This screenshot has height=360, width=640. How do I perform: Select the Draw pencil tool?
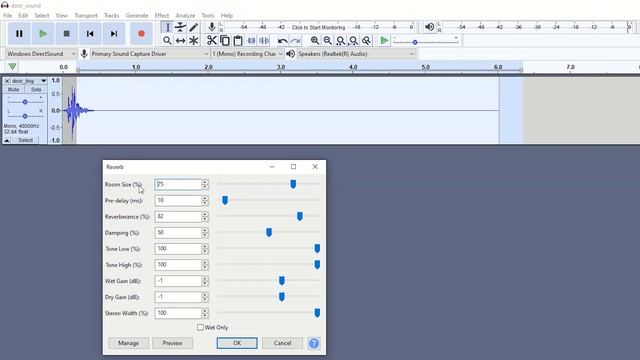(193, 27)
